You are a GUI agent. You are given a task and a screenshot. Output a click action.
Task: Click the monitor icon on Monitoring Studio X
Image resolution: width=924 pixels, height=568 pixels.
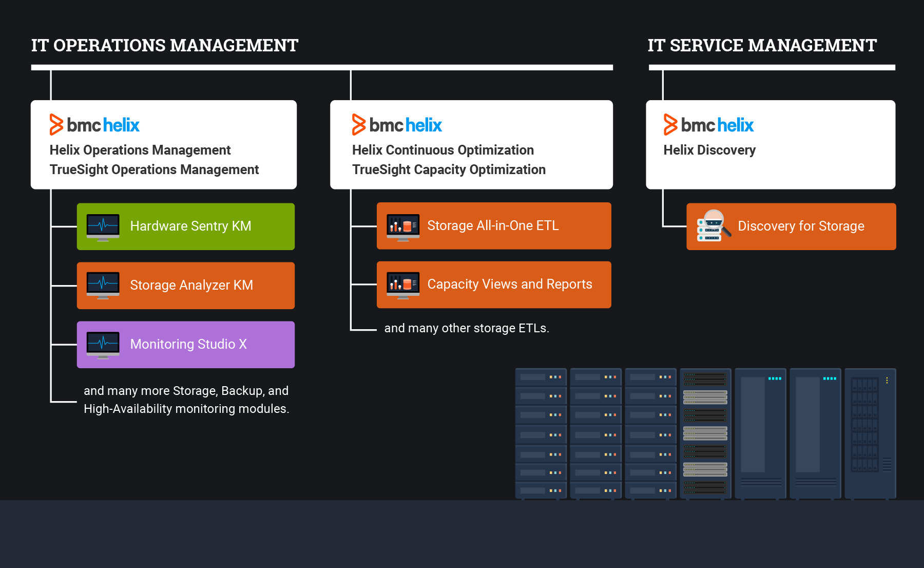[103, 344]
